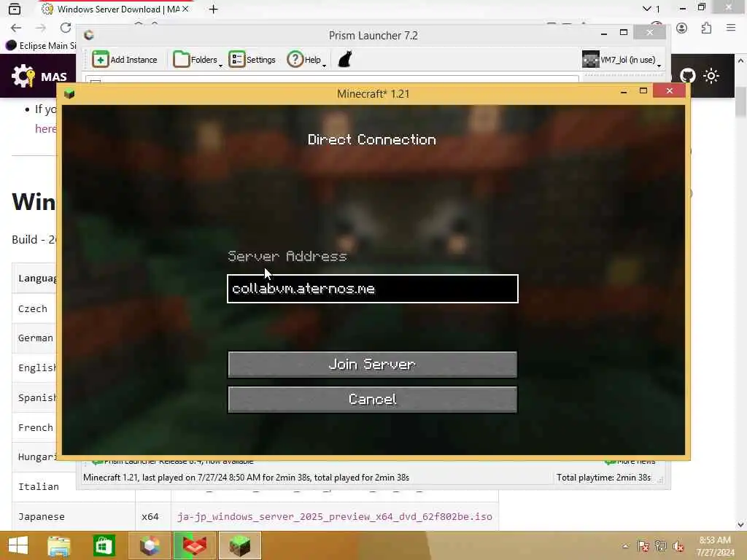Click browser scrollbar down arrow
Viewport: 747px width, 560px height.
pos(740,525)
